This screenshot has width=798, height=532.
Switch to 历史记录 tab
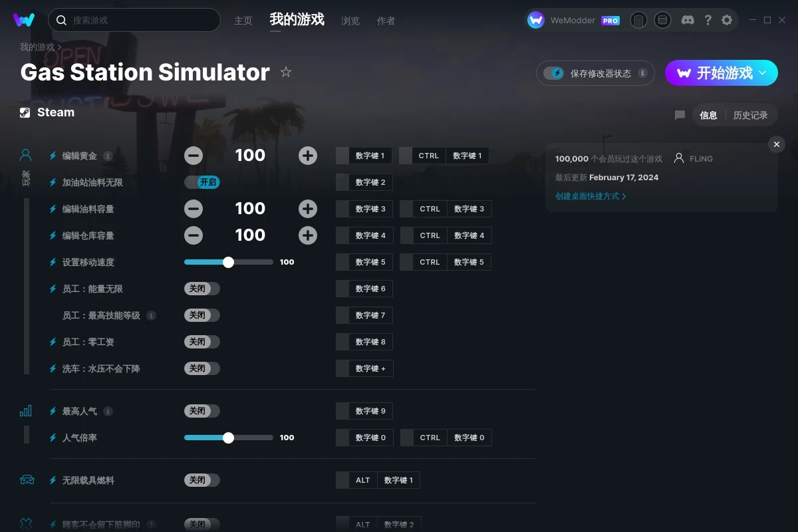[x=751, y=115]
